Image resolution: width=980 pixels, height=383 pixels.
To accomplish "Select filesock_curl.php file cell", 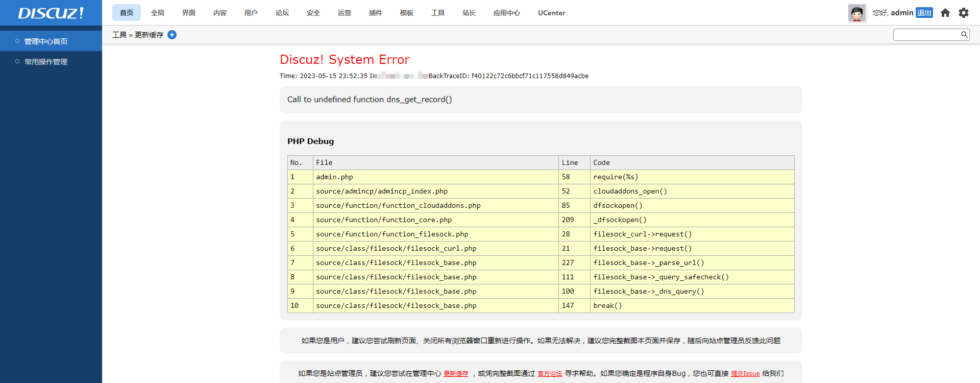I will pyautogui.click(x=436, y=248).
